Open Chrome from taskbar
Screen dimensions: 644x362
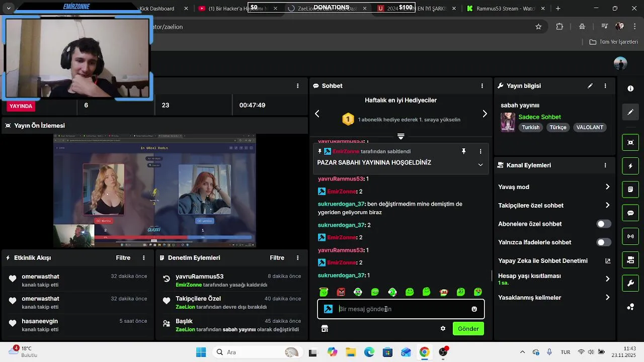pyautogui.click(x=424, y=352)
